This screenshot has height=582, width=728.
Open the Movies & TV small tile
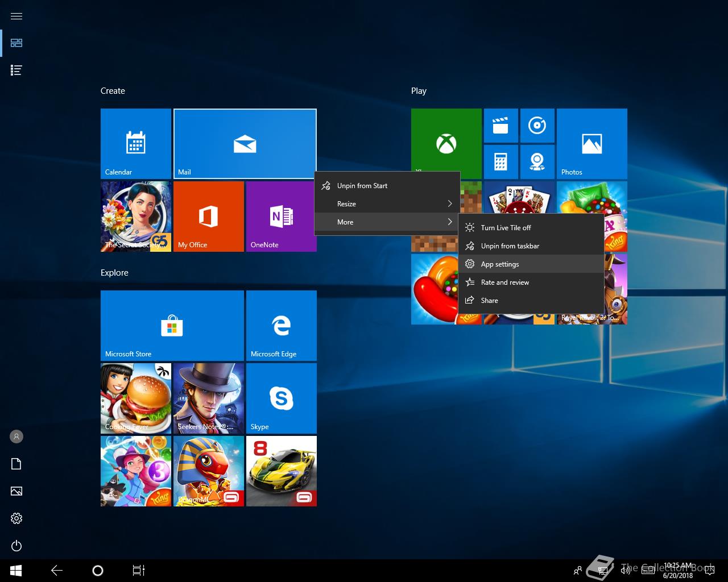pos(500,126)
